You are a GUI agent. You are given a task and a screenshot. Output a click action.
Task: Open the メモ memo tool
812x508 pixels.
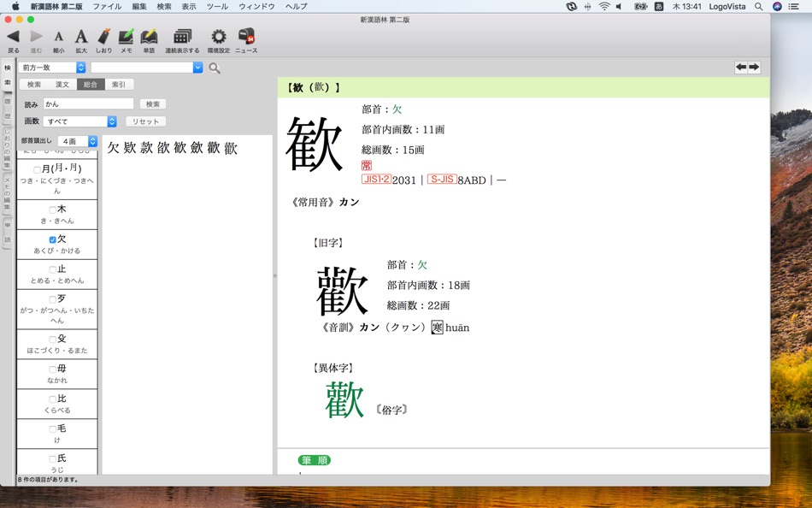127,36
